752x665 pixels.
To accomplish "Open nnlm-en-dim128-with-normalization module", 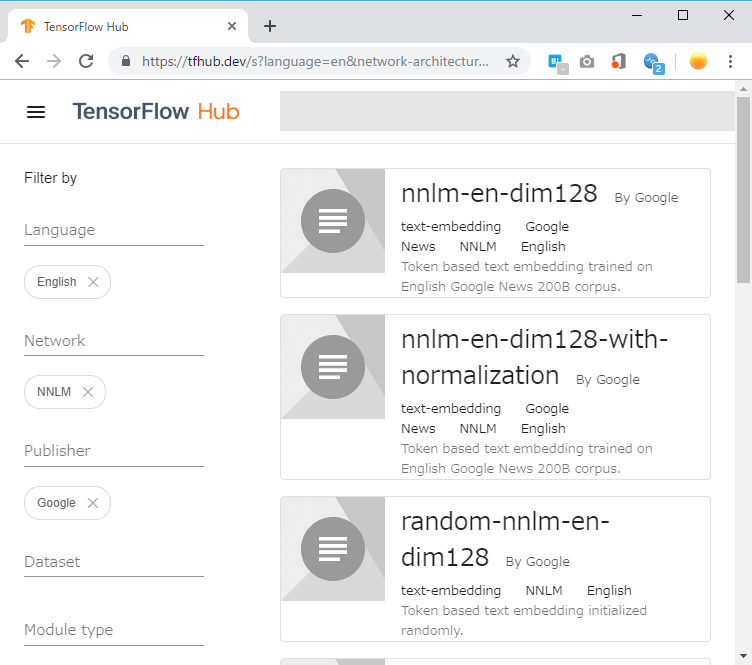I will [x=534, y=357].
